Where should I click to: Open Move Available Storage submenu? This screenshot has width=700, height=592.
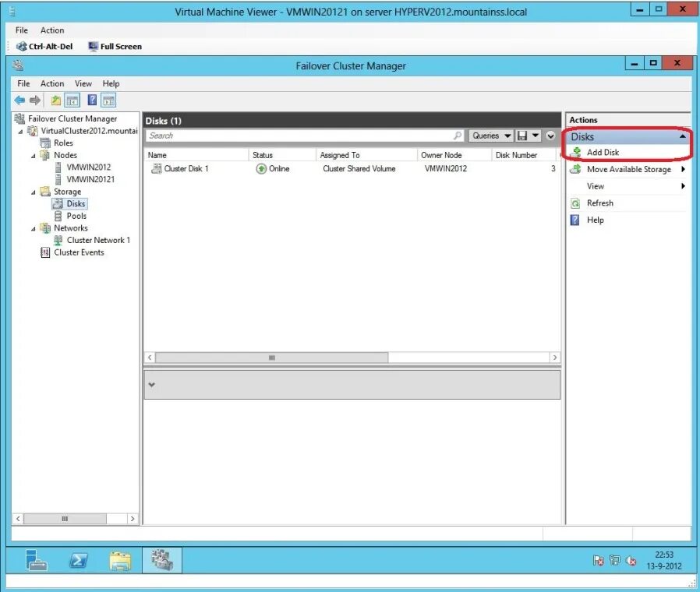628,169
